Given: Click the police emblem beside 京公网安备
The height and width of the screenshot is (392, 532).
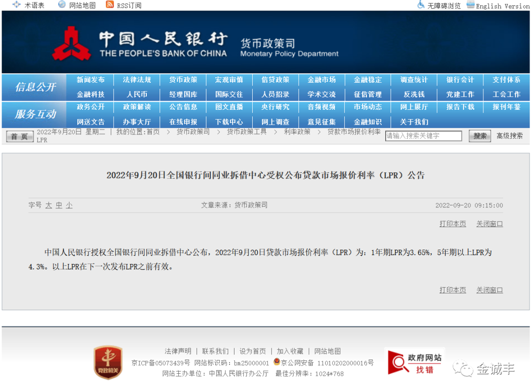Looking at the screenshot, I should click(x=277, y=362).
